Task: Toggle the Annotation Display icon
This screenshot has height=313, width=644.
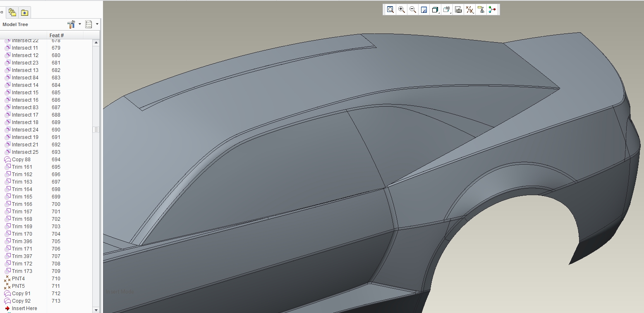Action: (x=481, y=10)
